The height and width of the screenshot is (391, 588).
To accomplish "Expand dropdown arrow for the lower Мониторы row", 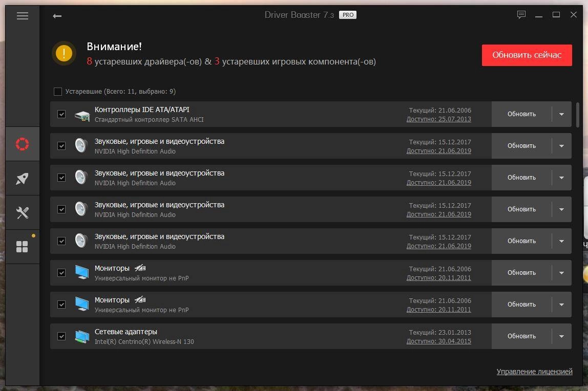I will pyautogui.click(x=561, y=305).
